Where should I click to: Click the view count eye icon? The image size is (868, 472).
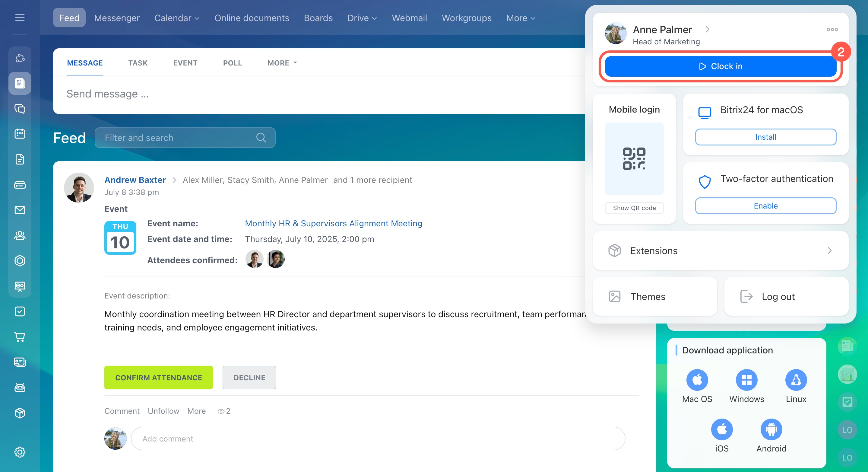(221, 411)
